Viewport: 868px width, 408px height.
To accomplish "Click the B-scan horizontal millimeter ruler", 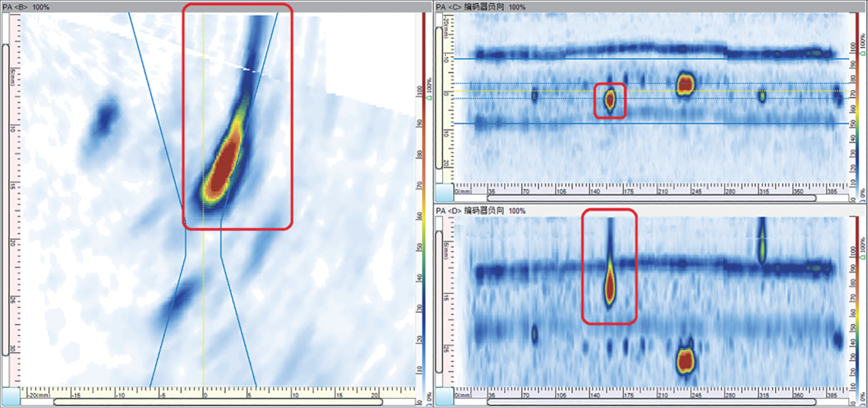I will coord(218,392).
